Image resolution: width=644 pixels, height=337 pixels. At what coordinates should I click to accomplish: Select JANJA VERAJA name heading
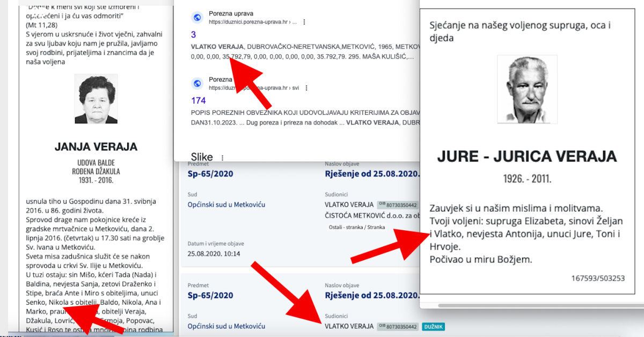coord(96,146)
